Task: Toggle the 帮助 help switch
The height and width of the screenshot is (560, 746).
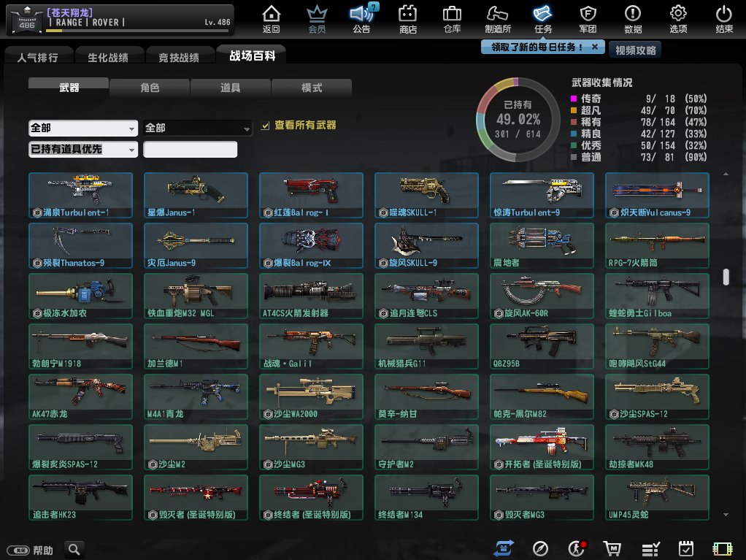Action: pyautogui.click(x=18, y=550)
